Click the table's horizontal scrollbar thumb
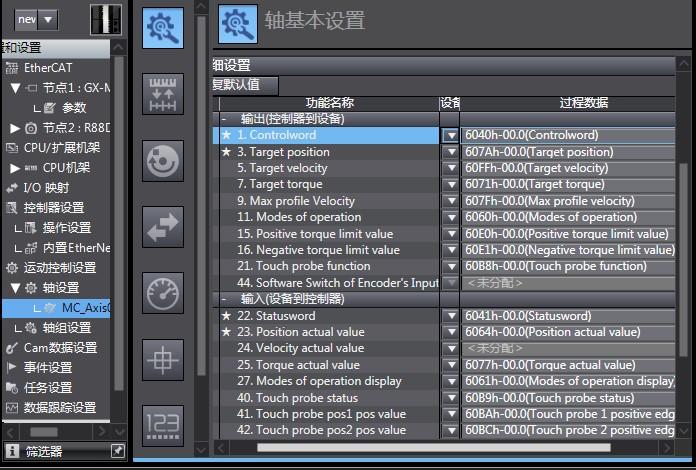The image size is (696, 470). point(434,448)
